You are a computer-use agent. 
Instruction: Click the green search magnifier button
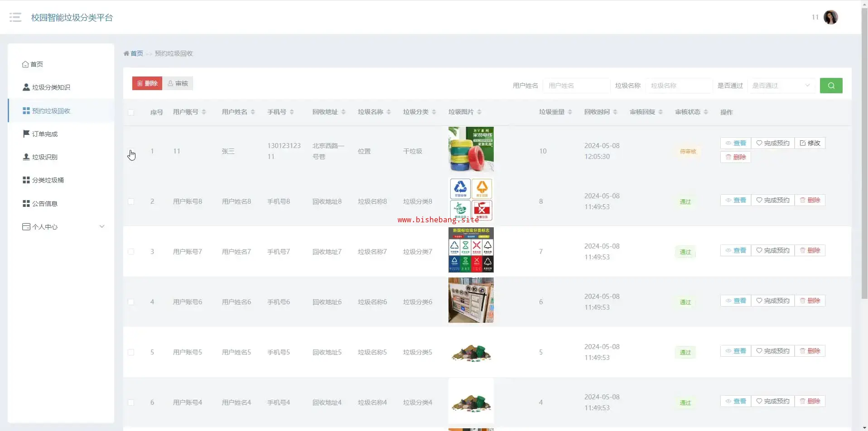(x=831, y=86)
